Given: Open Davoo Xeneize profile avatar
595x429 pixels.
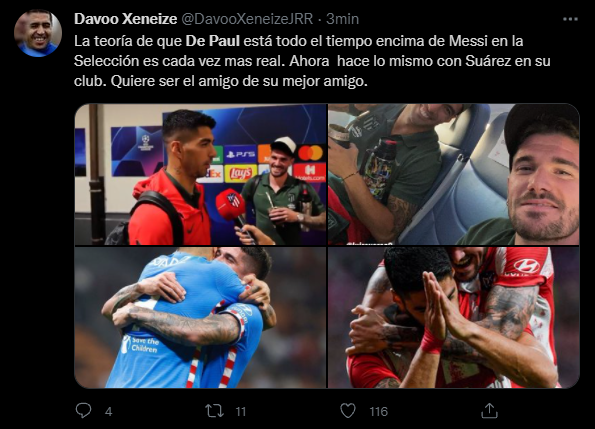Looking at the screenshot, I should click(38, 33).
